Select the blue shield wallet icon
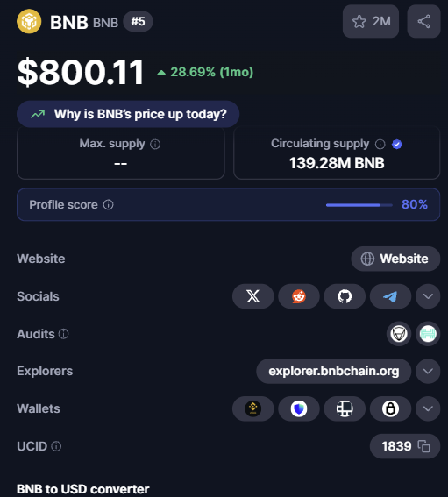The width and height of the screenshot is (448, 497). pos(299,408)
